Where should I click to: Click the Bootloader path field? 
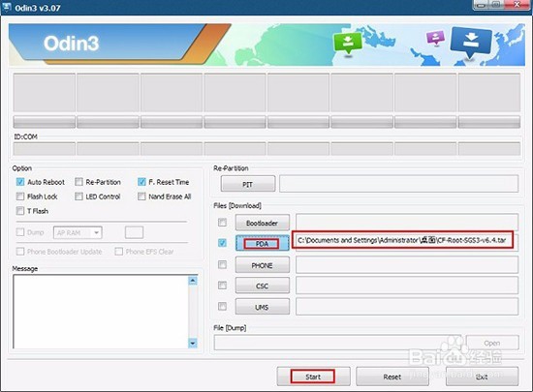(x=407, y=223)
